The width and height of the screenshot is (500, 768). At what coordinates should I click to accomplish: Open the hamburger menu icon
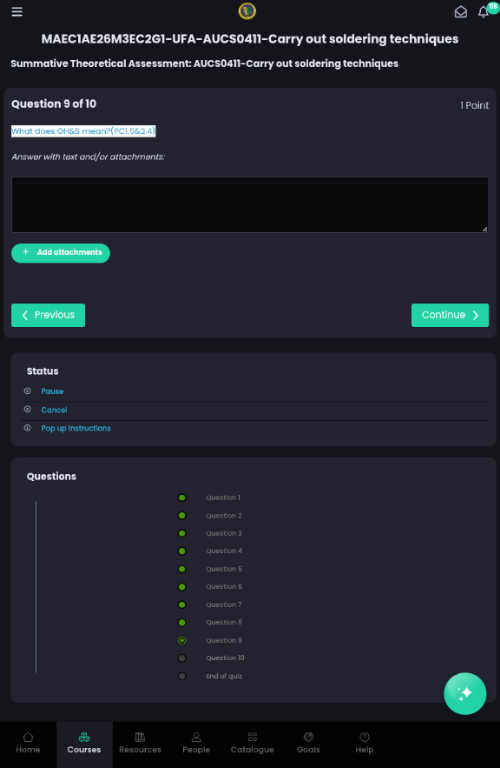(x=17, y=12)
